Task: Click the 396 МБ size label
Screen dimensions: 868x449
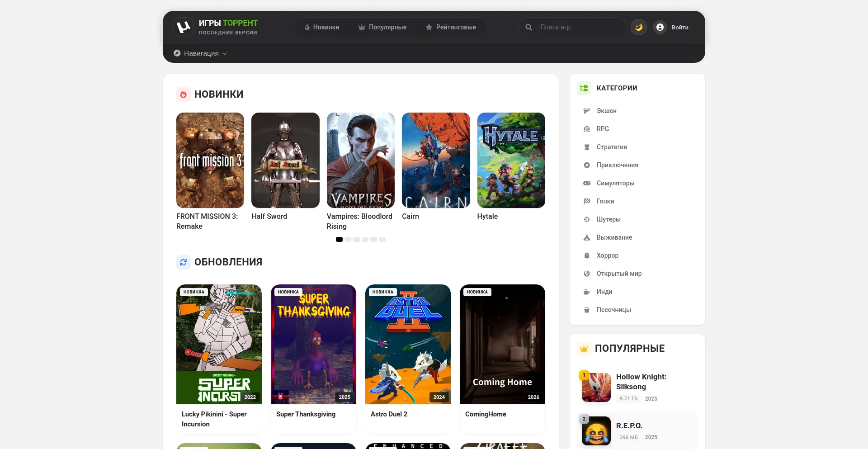Action: click(628, 437)
